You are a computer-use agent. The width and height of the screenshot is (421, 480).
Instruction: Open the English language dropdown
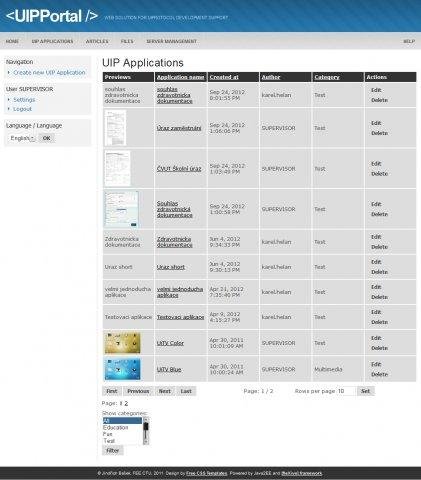[23, 138]
